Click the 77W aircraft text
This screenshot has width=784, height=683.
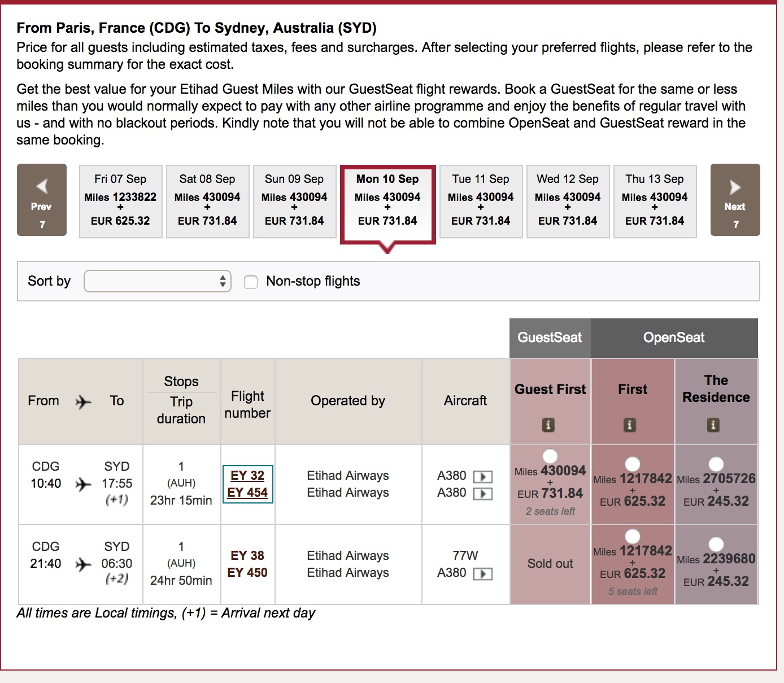pos(465,555)
